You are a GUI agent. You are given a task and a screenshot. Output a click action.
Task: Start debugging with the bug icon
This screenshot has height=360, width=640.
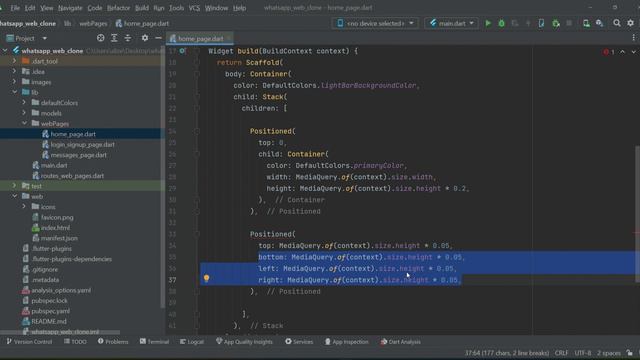click(x=501, y=23)
